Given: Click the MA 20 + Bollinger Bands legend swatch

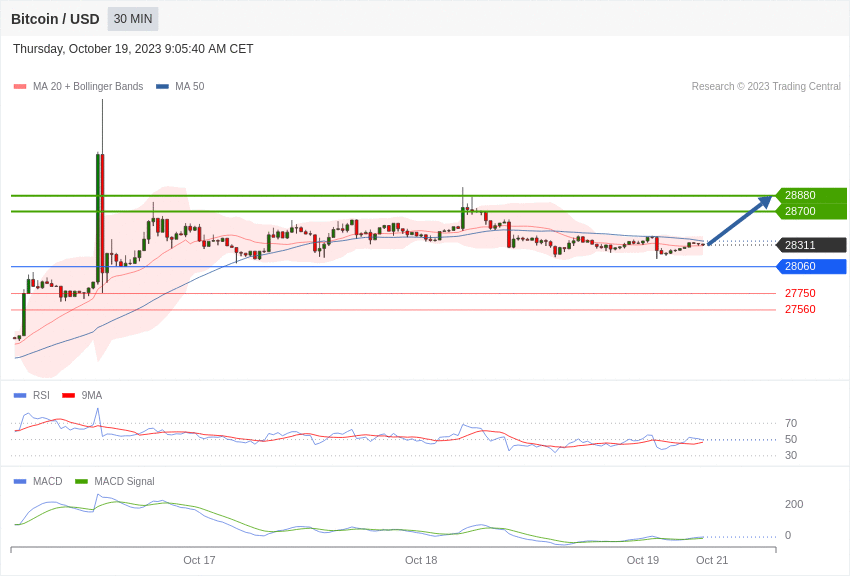Looking at the screenshot, I should click(20, 87).
